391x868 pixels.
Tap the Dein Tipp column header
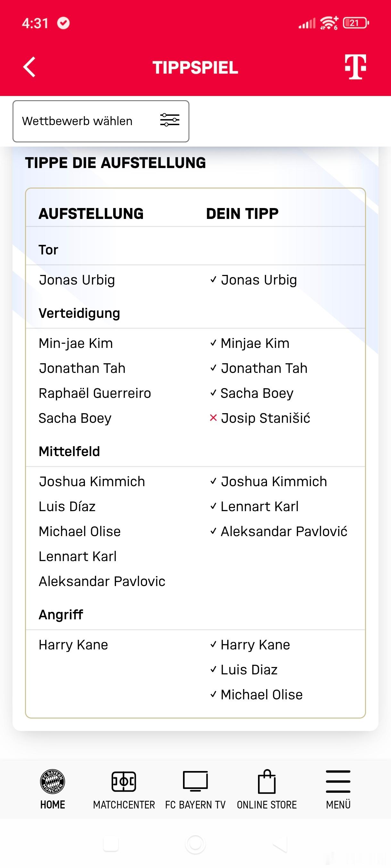tap(242, 213)
